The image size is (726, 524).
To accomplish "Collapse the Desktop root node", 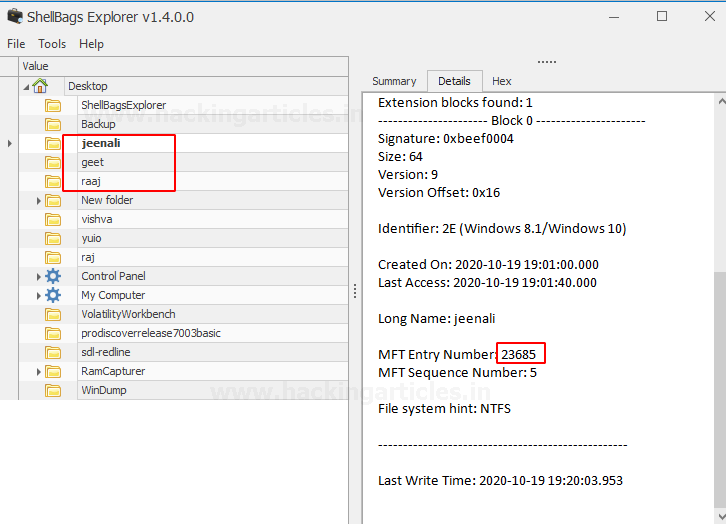I will click(x=26, y=87).
